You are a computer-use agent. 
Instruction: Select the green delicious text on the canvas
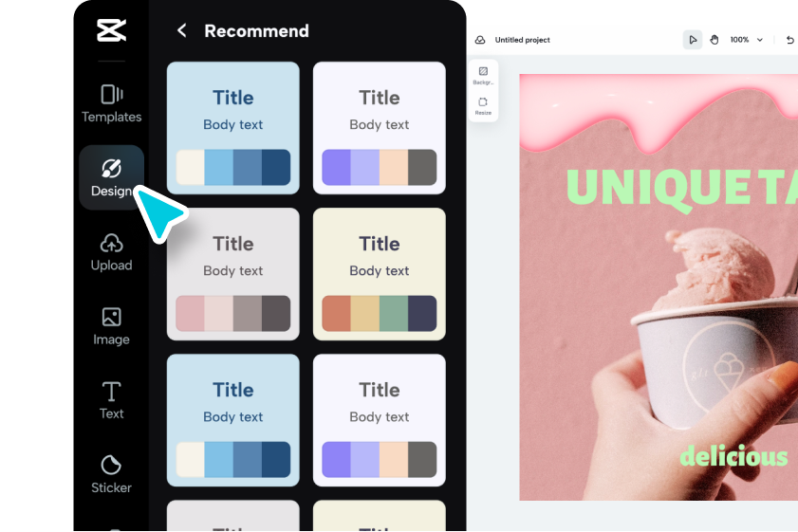[733, 455]
